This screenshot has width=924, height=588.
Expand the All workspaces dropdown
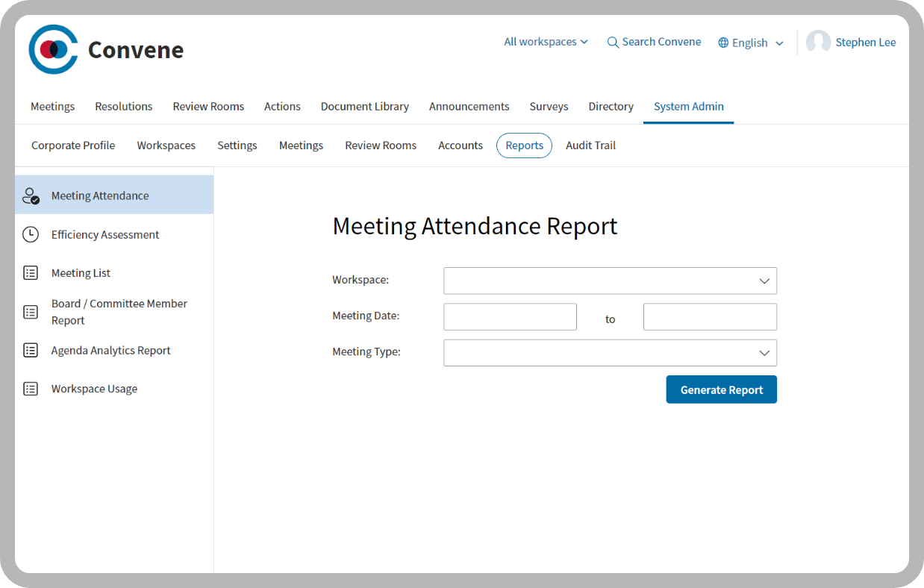click(546, 42)
